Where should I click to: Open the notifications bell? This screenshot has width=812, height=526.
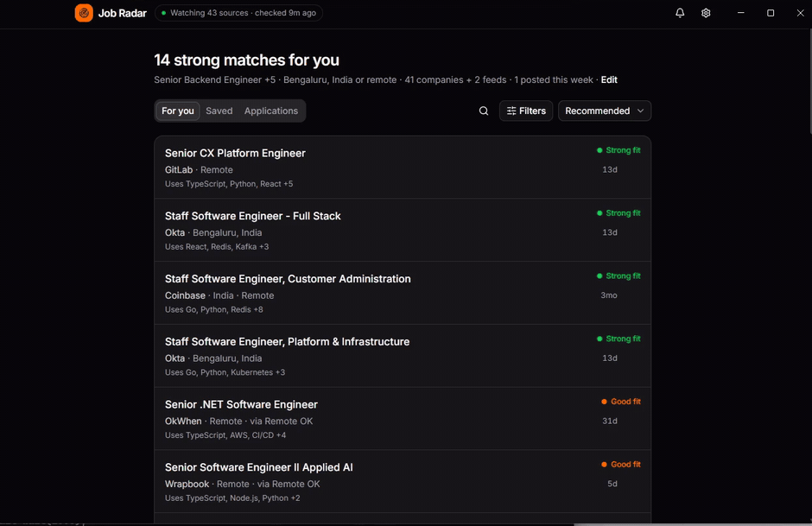point(680,13)
